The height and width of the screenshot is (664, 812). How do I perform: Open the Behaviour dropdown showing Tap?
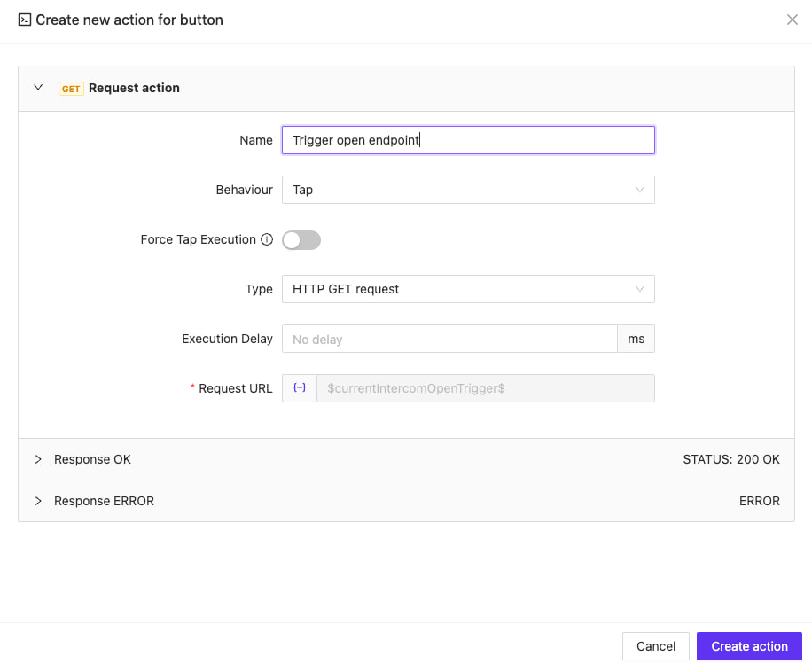[468, 190]
